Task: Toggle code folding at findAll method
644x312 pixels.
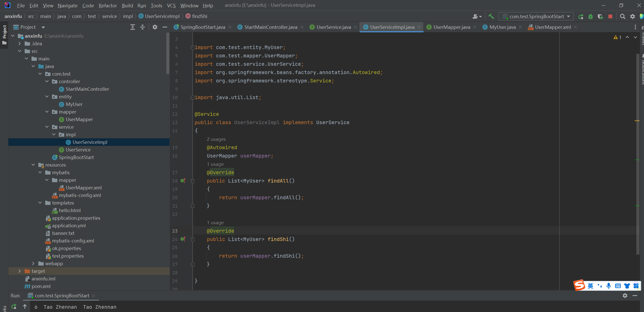Action: click(x=193, y=181)
